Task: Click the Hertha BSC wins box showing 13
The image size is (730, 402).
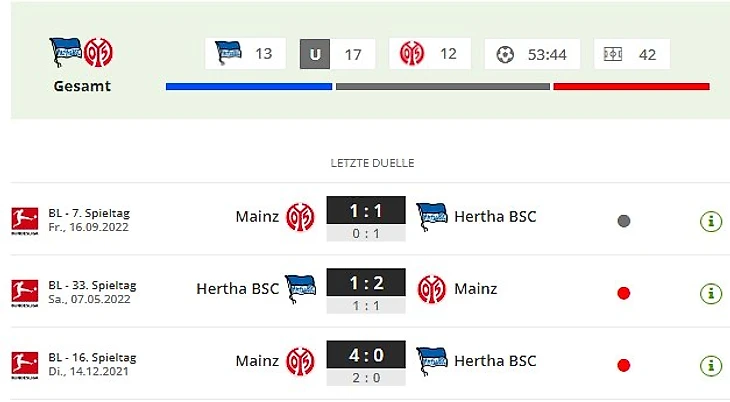Action: [x=245, y=54]
